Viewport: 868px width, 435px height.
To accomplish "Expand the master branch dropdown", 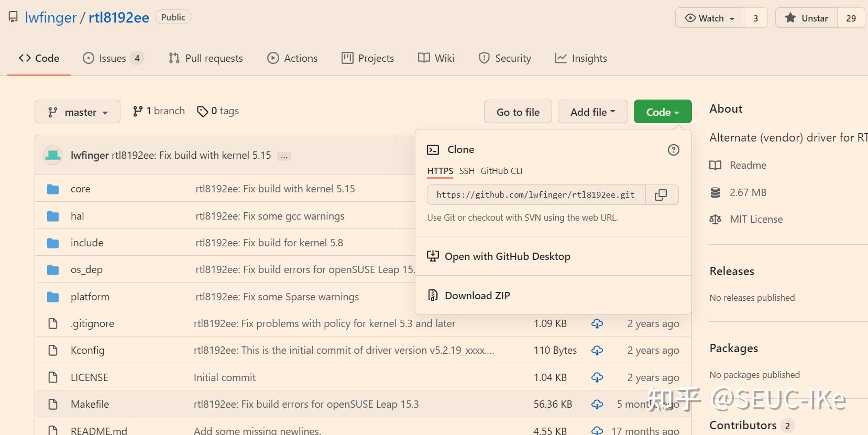I will 78,112.
